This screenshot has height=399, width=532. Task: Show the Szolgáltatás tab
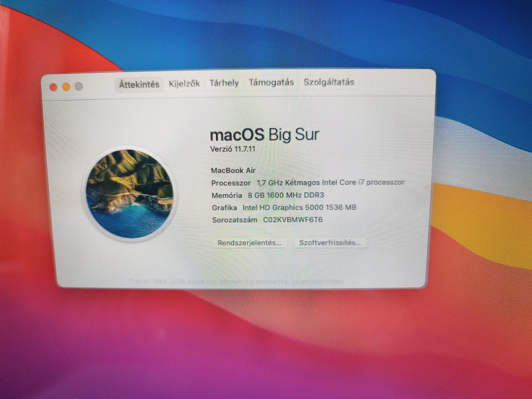point(329,82)
